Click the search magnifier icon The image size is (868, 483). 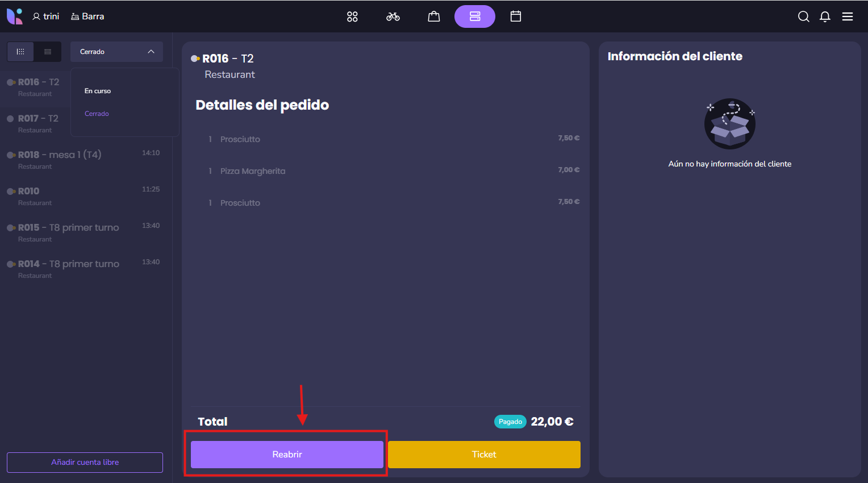[x=803, y=16]
